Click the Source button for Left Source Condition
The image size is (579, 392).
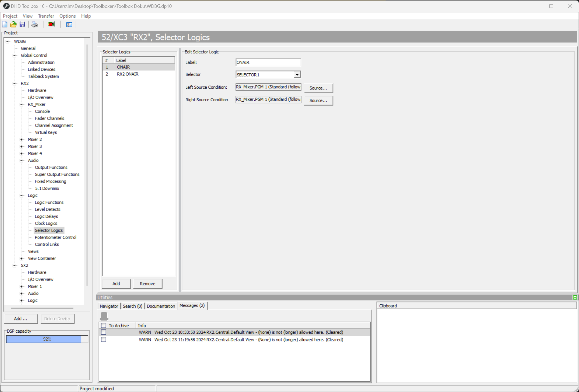click(x=318, y=88)
